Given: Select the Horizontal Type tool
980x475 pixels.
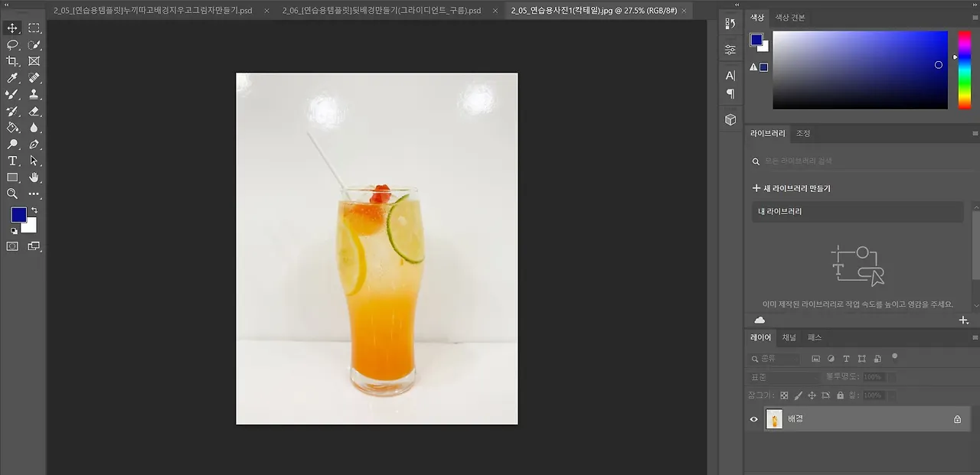Looking at the screenshot, I should click(x=12, y=161).
